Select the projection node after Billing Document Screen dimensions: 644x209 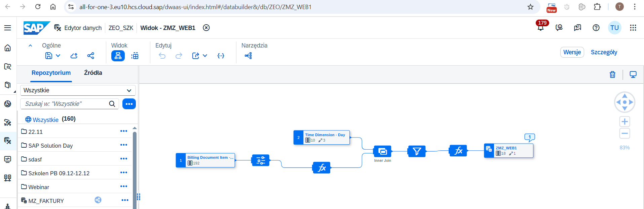[261, 160]
